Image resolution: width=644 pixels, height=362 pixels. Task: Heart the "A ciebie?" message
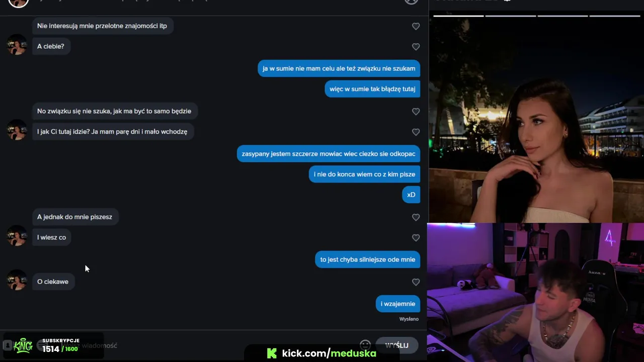point(416,47)
